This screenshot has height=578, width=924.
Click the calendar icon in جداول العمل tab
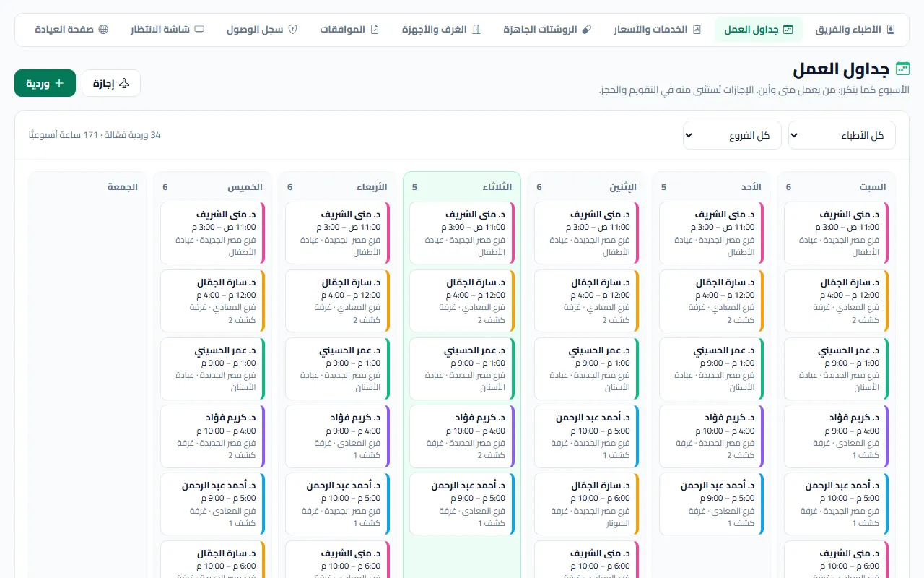click(788, 30)
